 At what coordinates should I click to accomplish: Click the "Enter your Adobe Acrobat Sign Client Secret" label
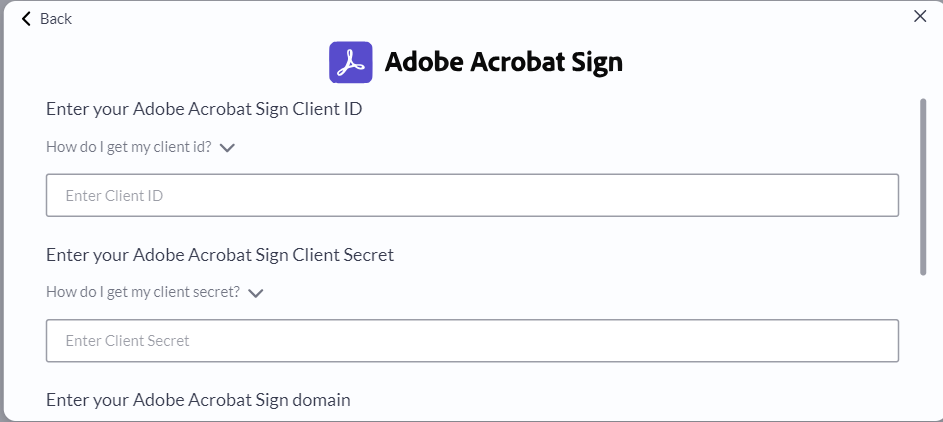pos(220,255)
